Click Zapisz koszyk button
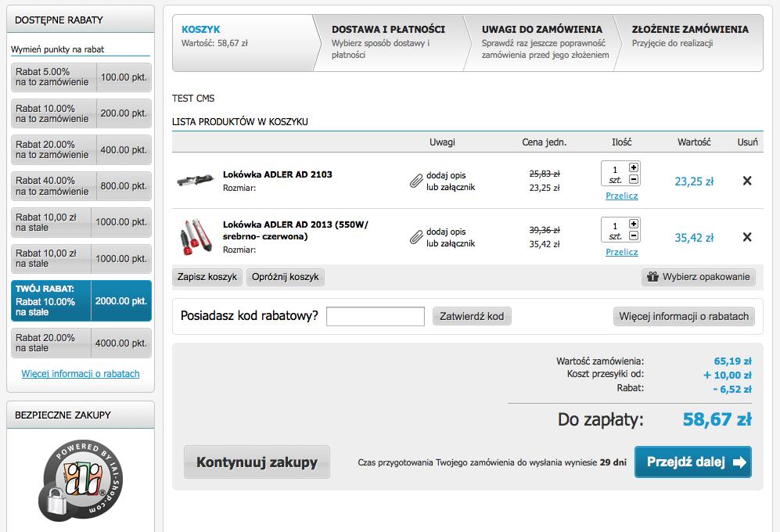Viewport: 780px width, 532px height. pos(207,277)
